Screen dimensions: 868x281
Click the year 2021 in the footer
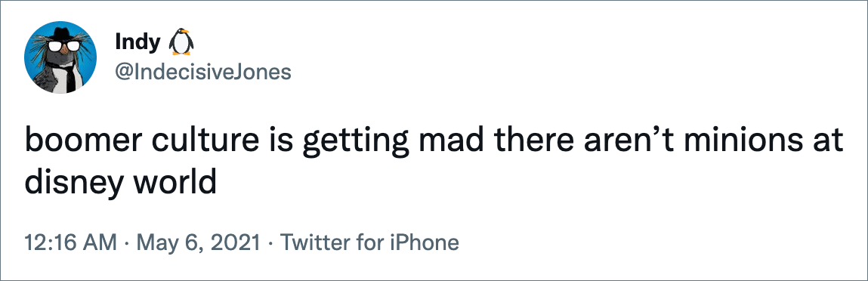tap(241, 242)
